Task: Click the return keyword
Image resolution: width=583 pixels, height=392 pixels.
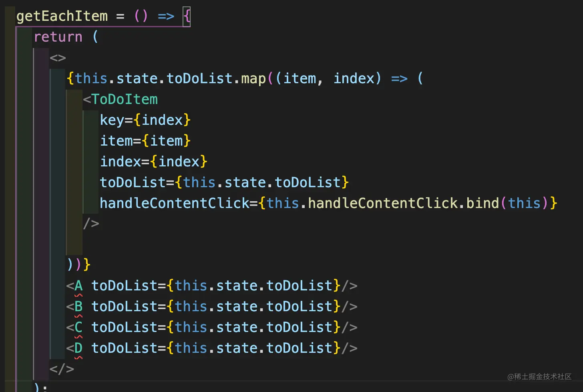Action: click(58, 37)
